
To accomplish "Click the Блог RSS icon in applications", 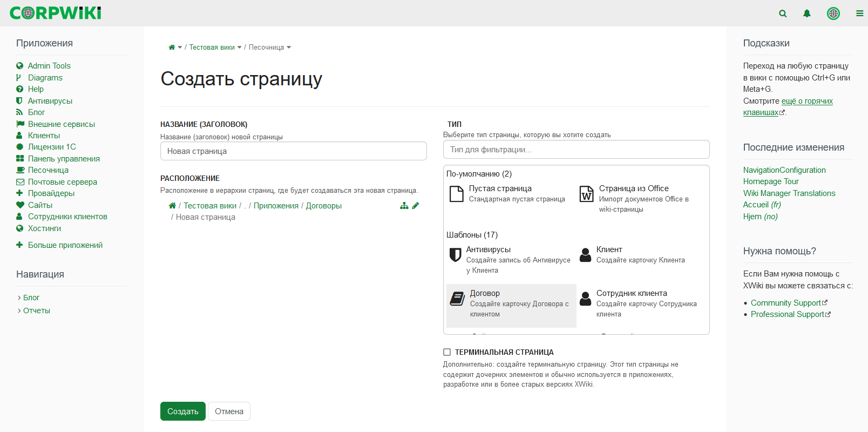I will click(x=19, y=112).
